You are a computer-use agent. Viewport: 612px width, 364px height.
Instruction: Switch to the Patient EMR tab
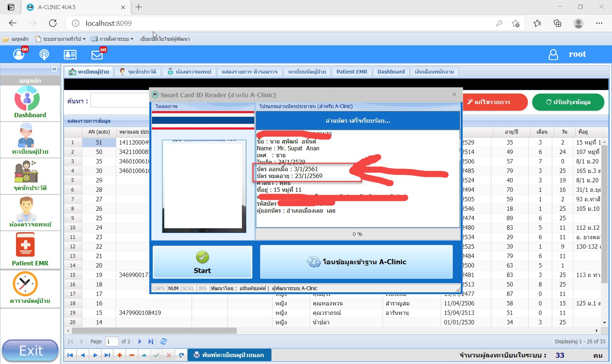(352, 72)
